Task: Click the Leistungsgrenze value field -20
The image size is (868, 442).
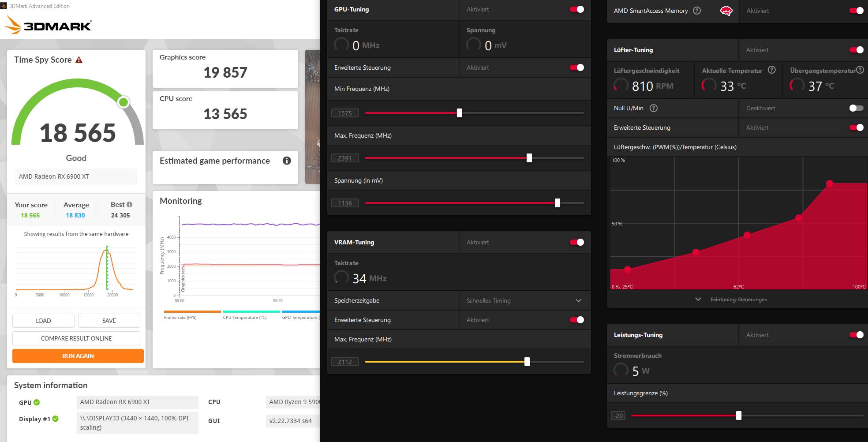Action: pyautogui.click(x=618, y=416)
